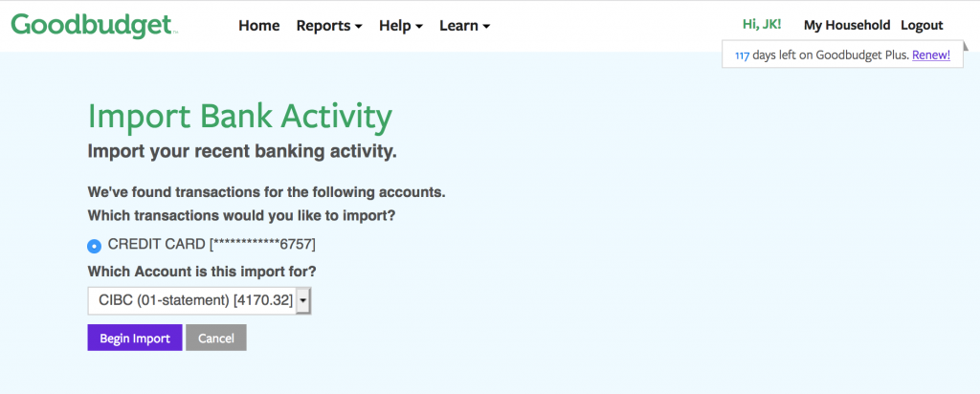Open the CIBC account dropdown
Image resolution: width=980 pixels, height=394 pixels.
click(x=199, y=300)
